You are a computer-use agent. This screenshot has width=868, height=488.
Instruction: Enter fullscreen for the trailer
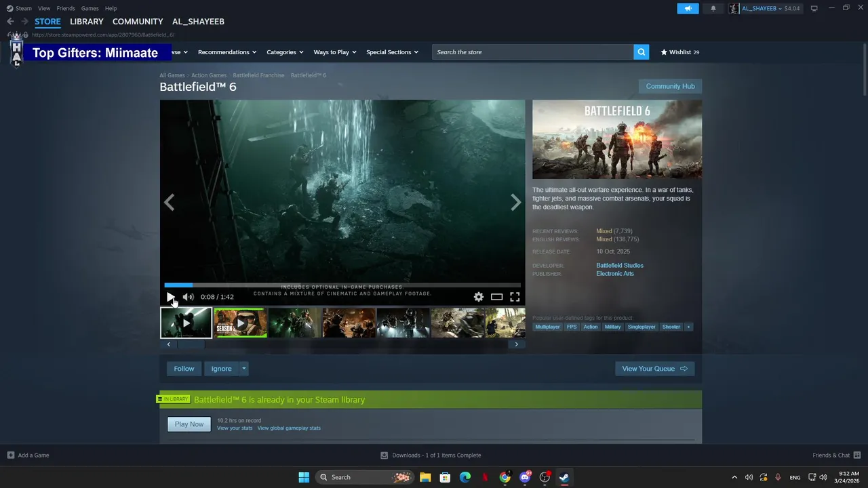pos(515,297)
